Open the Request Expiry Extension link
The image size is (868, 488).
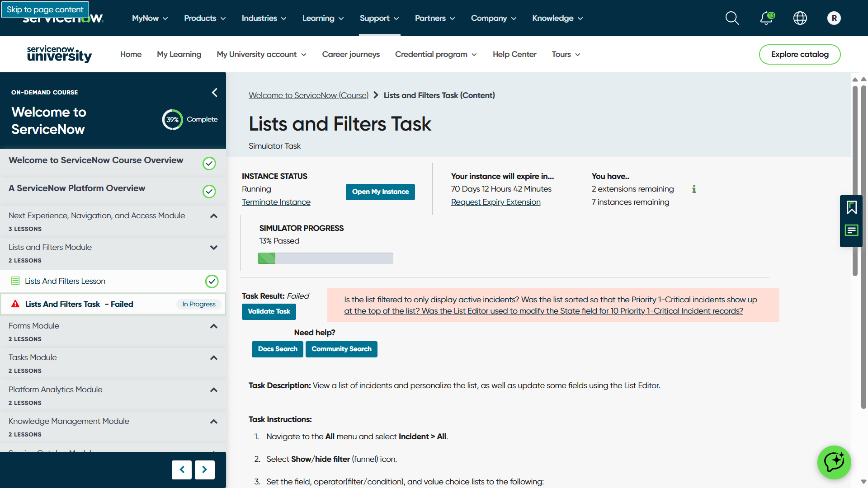[495, 202]
